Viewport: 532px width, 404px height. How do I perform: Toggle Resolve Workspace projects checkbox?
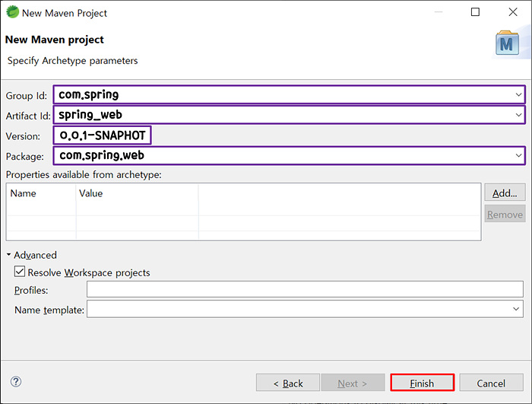click(x=20, y=272)
